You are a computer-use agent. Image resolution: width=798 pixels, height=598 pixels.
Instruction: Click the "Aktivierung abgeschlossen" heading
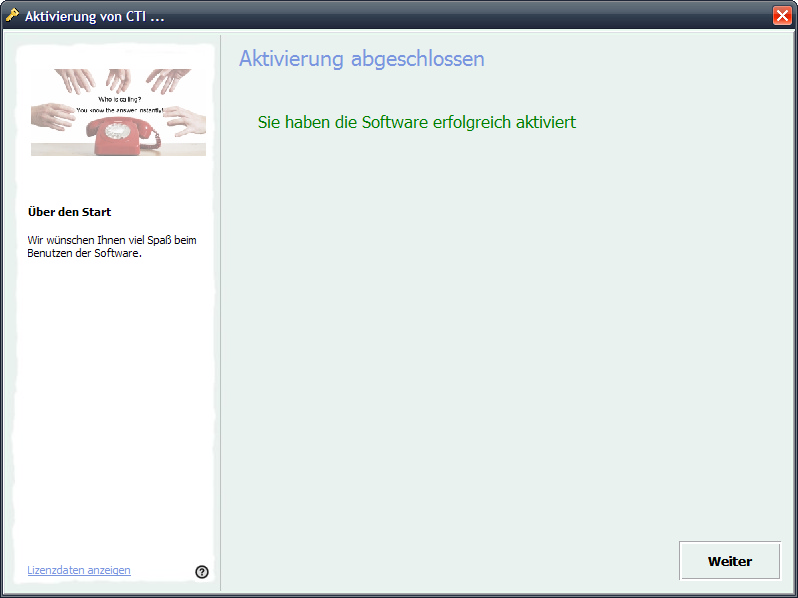[361, 59]
